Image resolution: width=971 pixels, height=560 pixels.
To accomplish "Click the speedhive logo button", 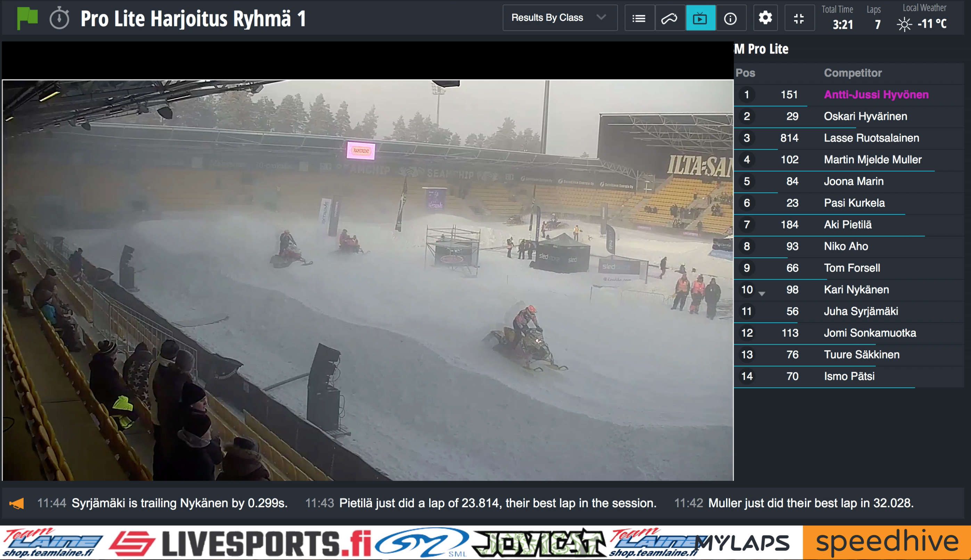I will point(886,542).
